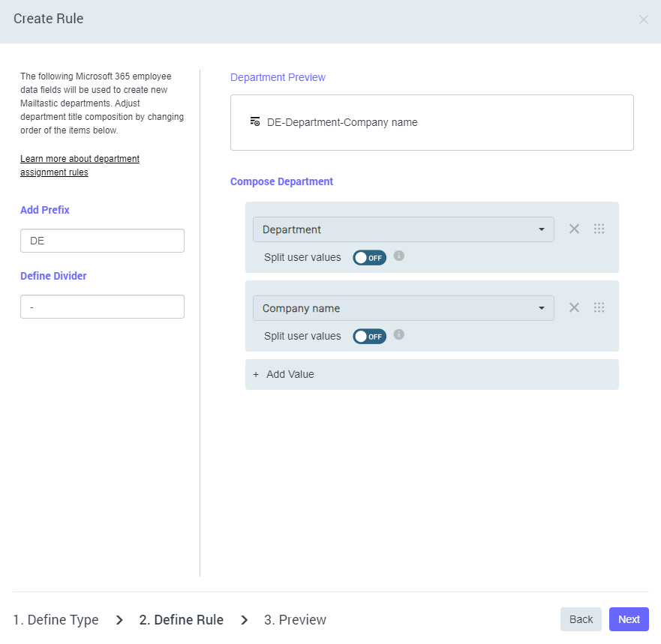Click drag handle for Department row
The width and height of the screenshot is (661, 644).
(599, 229)
